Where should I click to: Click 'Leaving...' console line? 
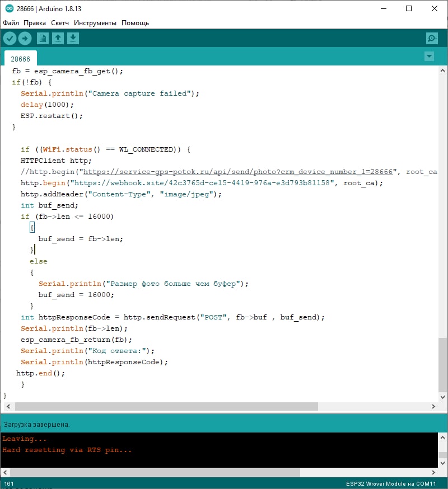tap(24, 439)
